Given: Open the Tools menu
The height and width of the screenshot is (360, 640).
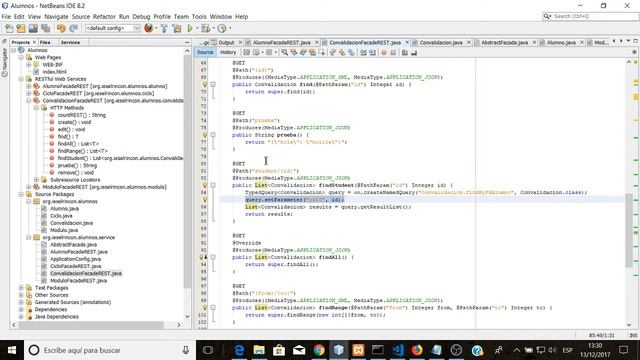Looking at the screenshot, I should click(199, 17).
